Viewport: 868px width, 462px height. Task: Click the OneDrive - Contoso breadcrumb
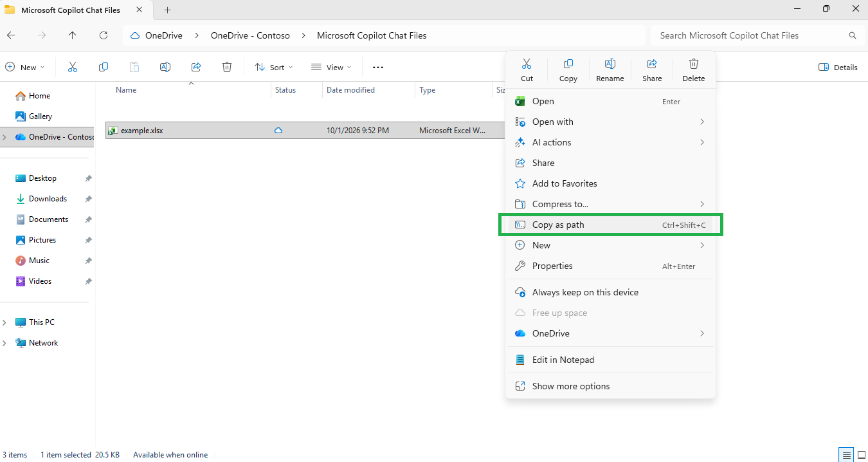(250, 35)
